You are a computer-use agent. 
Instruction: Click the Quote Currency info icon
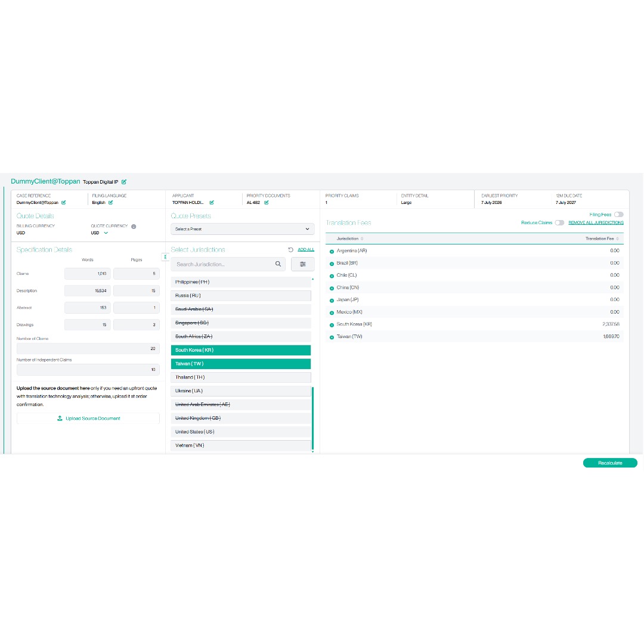coord(134,227)
